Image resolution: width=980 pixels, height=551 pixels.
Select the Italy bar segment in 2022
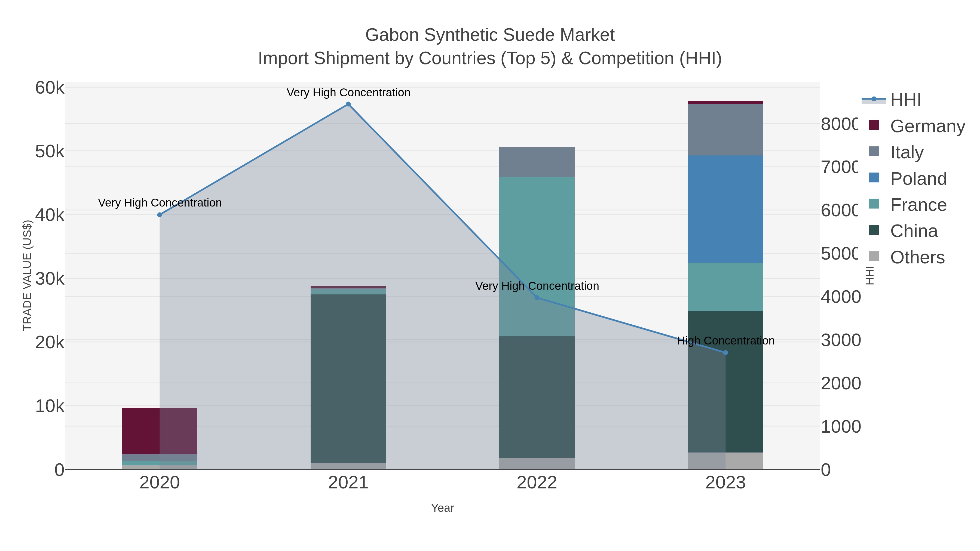[537, 162]
